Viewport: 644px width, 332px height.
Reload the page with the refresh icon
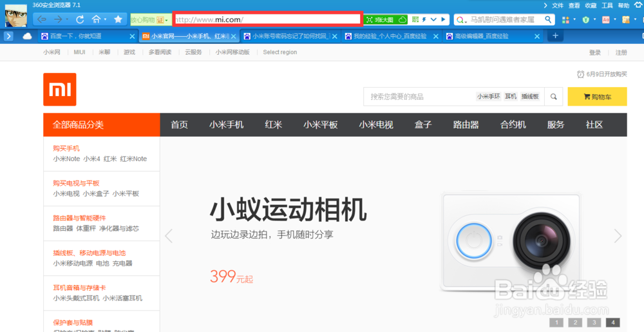tap(80, 19)
